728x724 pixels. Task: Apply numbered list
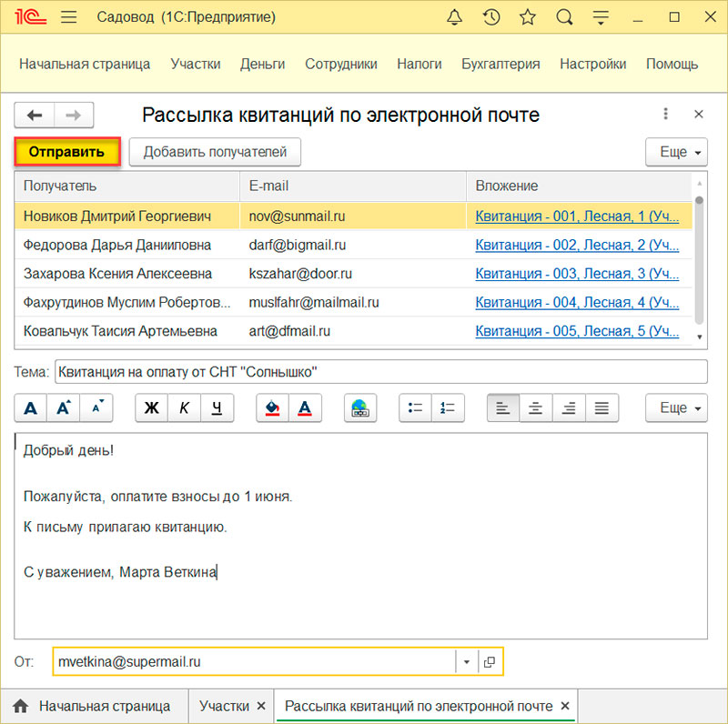point(448,408)
